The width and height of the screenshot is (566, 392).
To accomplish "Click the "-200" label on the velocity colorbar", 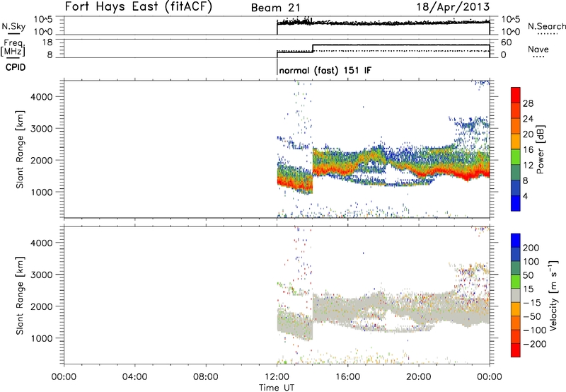I will [535, 345].
